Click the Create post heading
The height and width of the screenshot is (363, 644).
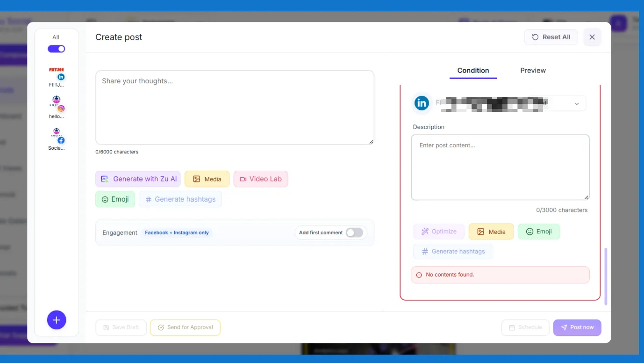pyautogui.click(x=119, y=37)
